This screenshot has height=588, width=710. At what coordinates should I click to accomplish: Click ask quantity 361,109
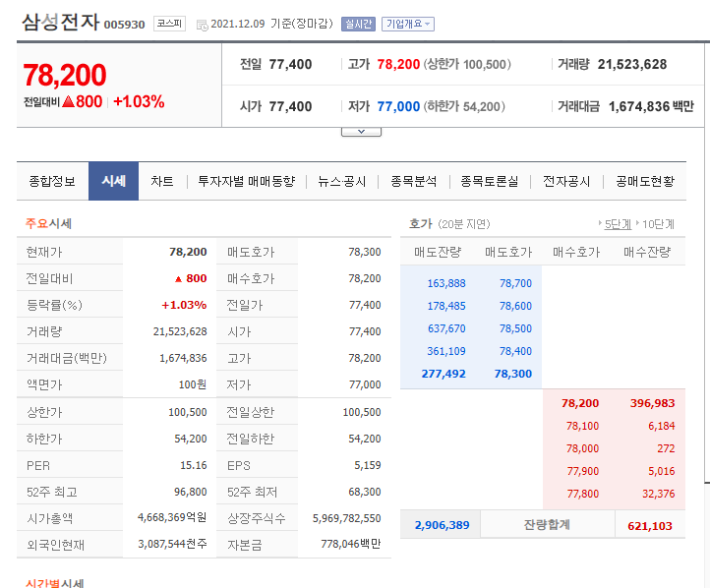point(446,351)
